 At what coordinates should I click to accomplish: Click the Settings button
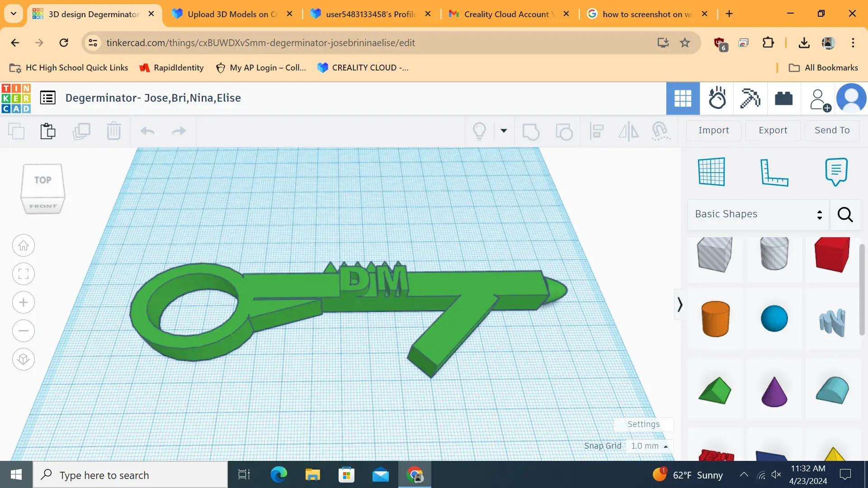(x=643, y=424)
